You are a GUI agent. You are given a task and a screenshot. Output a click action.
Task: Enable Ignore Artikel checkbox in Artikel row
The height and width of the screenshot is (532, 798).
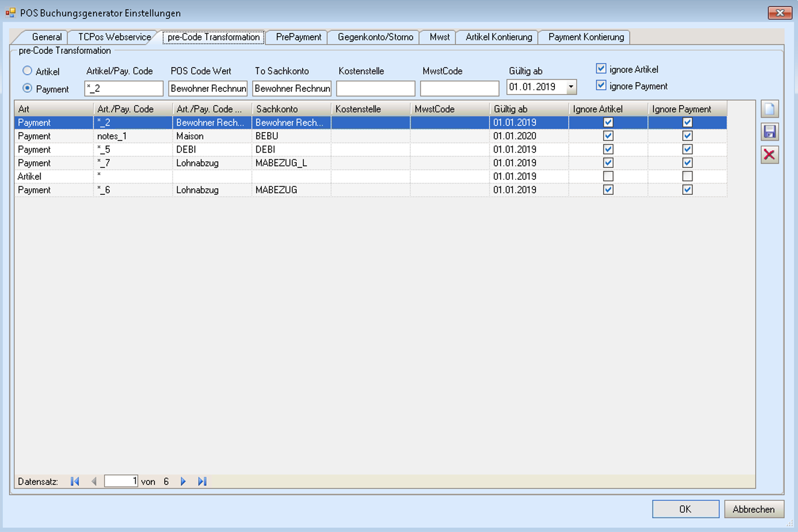(x=608, y=176)
